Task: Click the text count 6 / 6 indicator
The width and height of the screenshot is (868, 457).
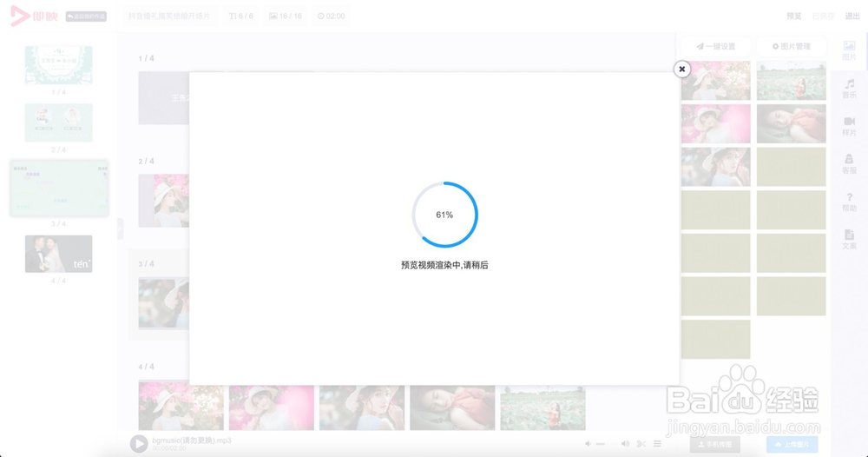Action: (240, 16)
